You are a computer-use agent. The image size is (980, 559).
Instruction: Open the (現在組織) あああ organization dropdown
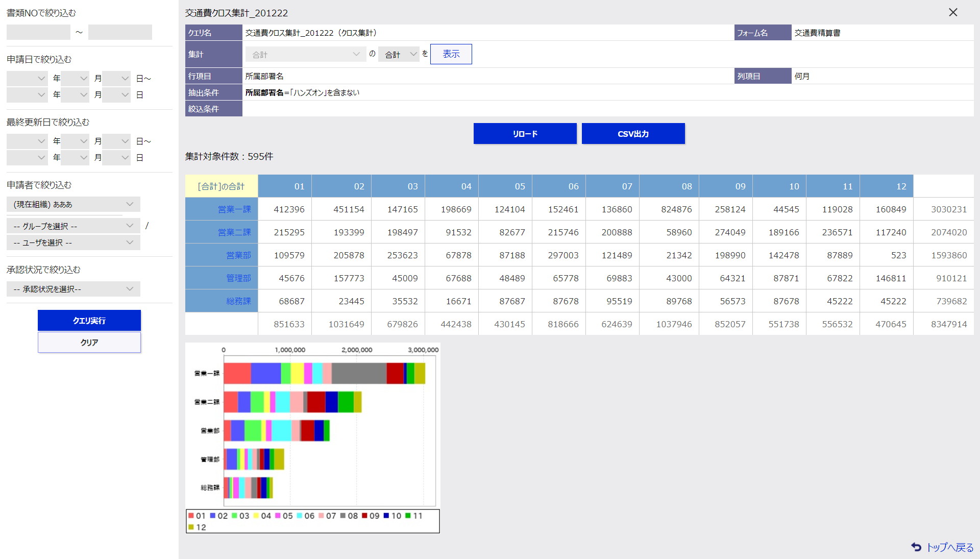point(73,204)
